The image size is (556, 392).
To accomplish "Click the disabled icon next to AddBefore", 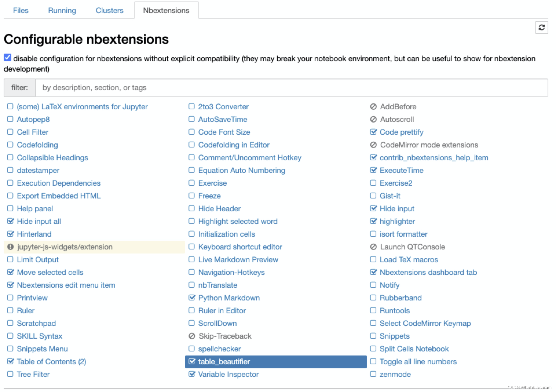I will 373,107.
